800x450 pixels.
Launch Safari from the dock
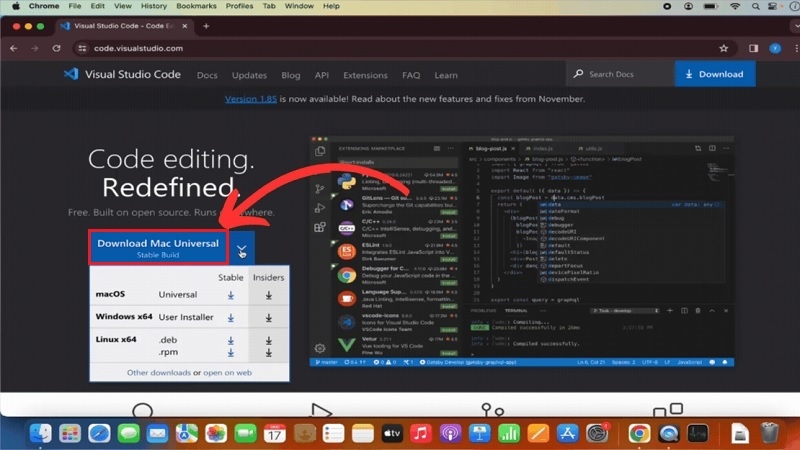tap(99, 433)
